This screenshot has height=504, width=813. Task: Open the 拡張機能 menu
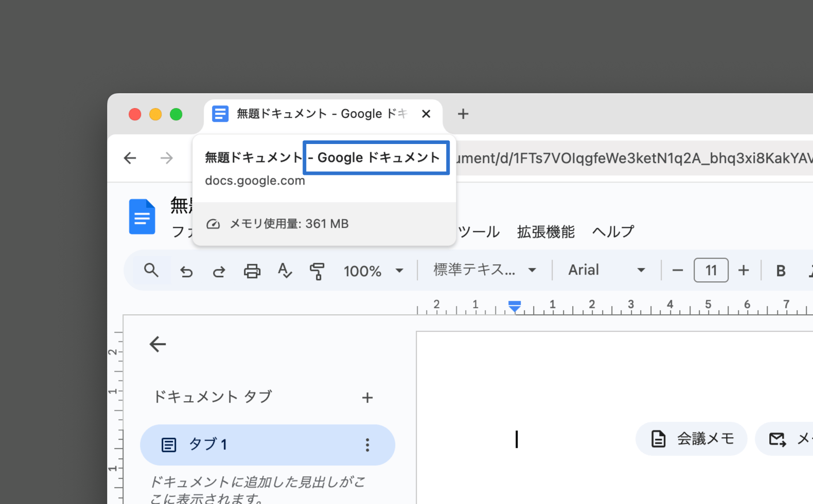[x=545, y=232]
